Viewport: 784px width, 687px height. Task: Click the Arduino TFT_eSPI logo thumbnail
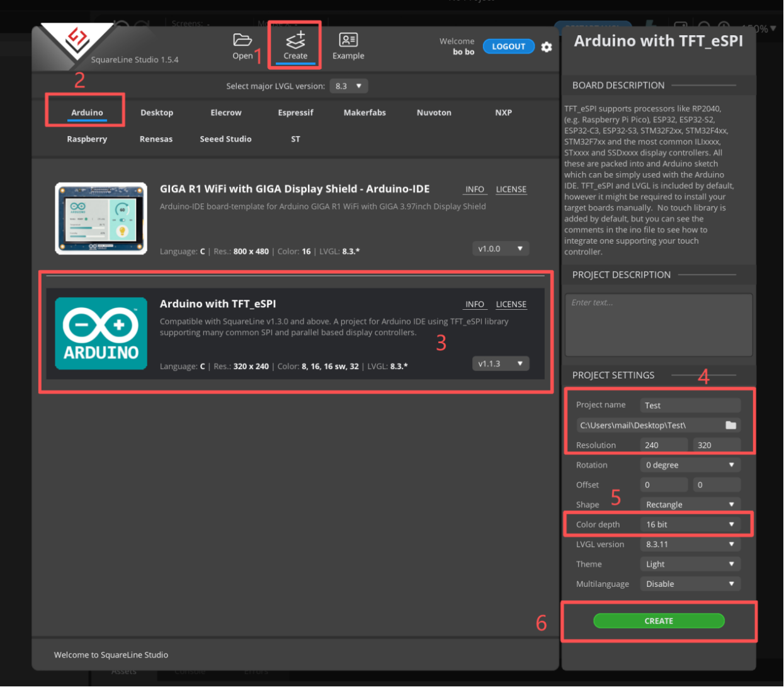click(101, 334)
